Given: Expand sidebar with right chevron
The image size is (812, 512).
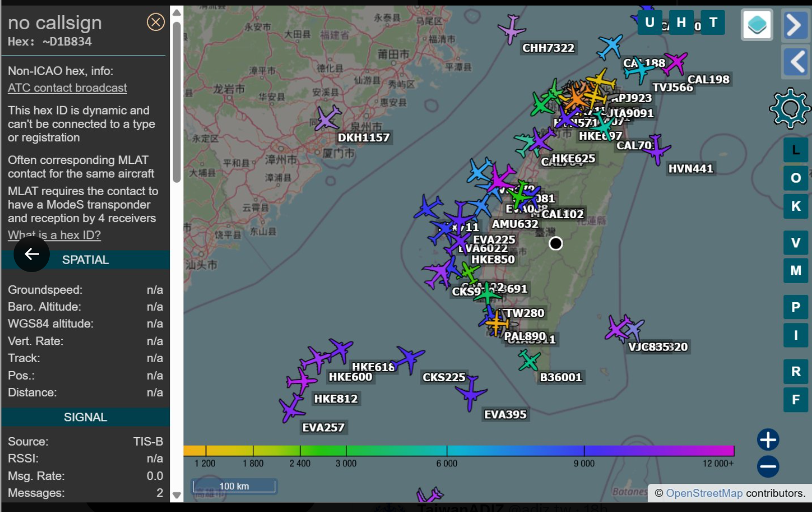Looking at the screenshot, I should coord(795,25).
